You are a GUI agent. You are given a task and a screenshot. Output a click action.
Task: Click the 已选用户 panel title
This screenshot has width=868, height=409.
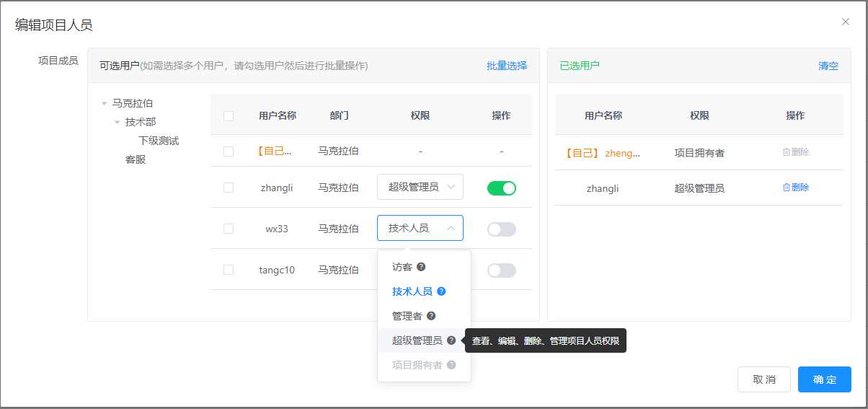(580, 66)
